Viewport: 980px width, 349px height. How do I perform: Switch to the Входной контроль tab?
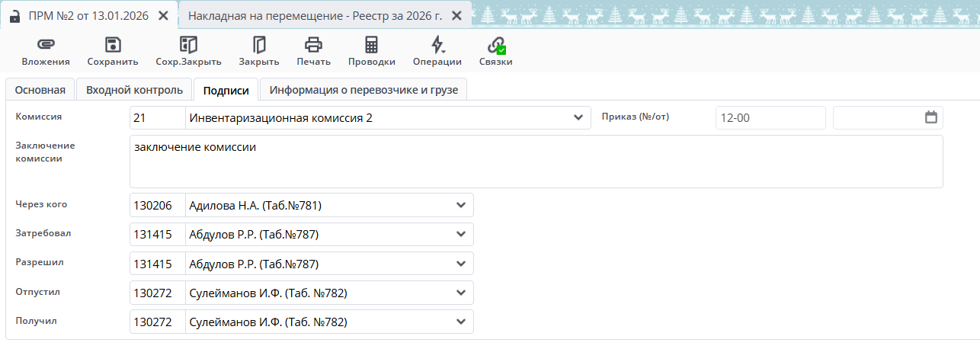click(134, 90)
